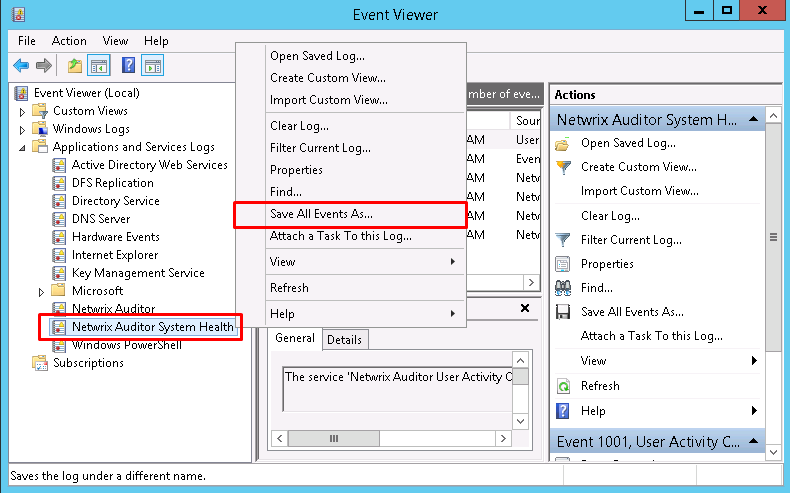Collapse the Event 1001 actions section

(754, 441)
